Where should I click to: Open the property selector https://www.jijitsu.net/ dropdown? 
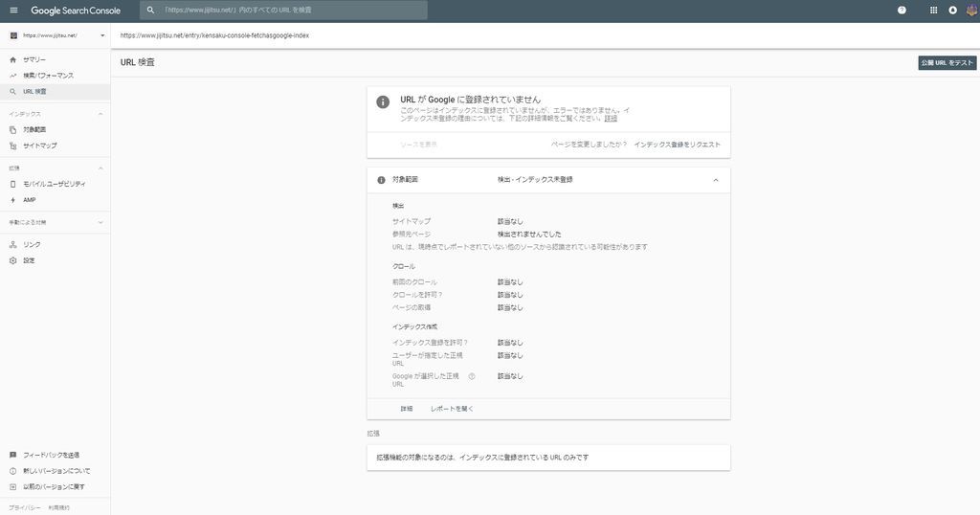[56, 35]
